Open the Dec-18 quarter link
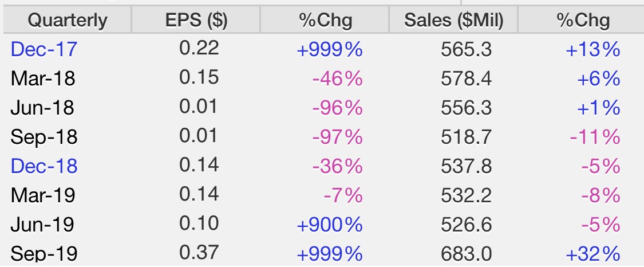This screenshot has width=644, height=267. tap(44, 166)
